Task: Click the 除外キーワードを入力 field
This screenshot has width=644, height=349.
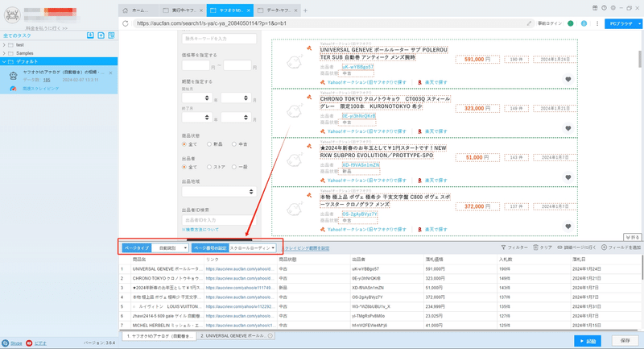Action: 219,39
